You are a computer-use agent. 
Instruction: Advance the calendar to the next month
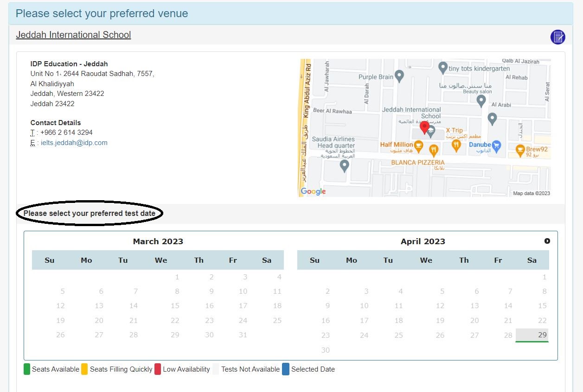coord(547,241)
